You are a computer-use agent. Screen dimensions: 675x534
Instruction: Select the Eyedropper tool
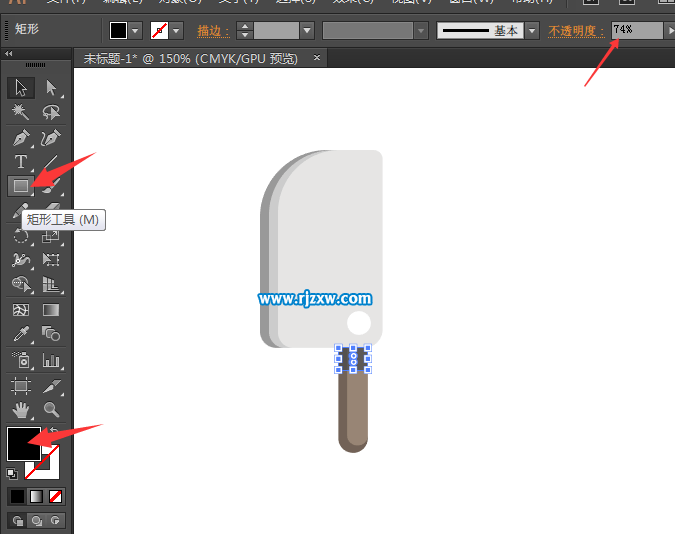(20, 335)
